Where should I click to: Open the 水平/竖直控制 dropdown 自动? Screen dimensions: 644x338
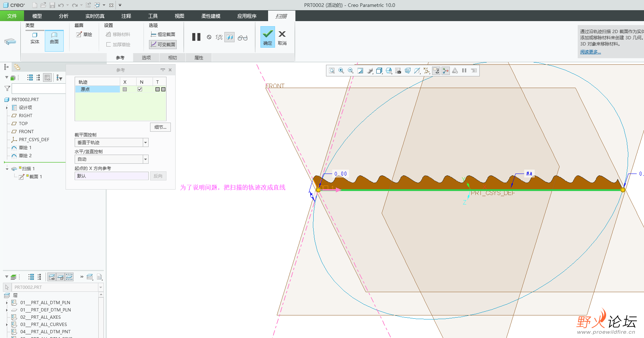[x=111, y=159]
